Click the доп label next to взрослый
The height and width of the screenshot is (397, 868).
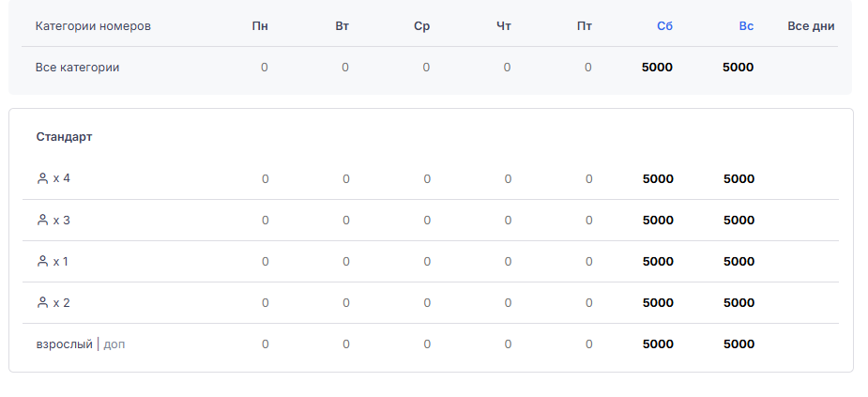pos(114,344)
